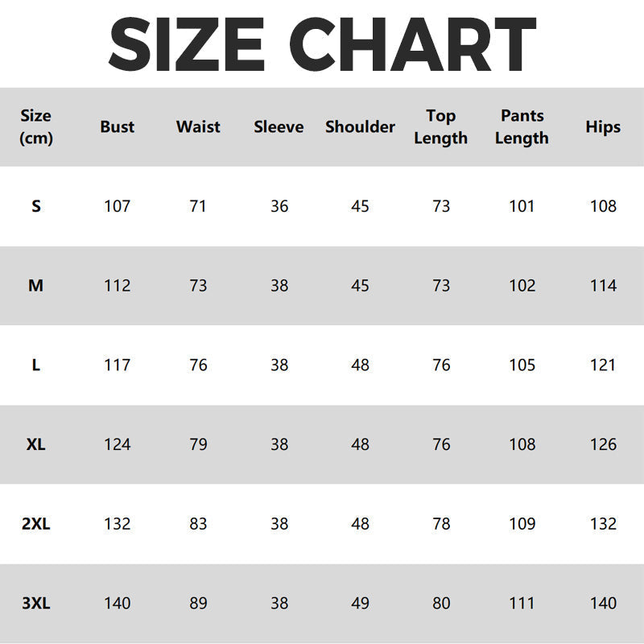Select the 3XL size row label
This screenshot has width=644, height=644.
click(36, 603)
